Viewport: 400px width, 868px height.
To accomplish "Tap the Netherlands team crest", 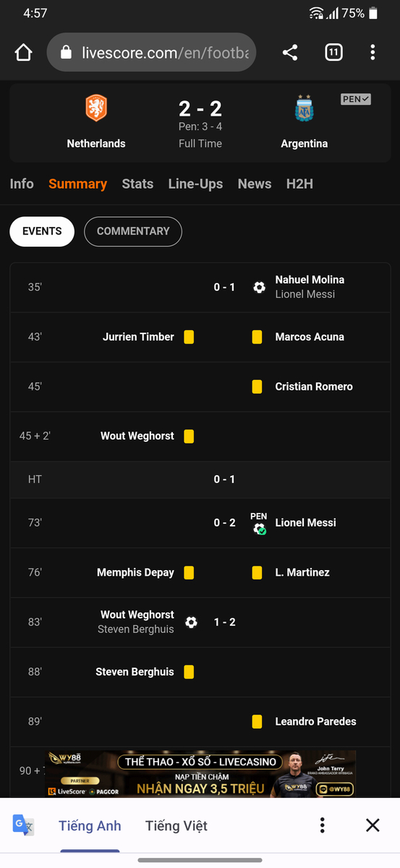I will click(x=96, y=109).
